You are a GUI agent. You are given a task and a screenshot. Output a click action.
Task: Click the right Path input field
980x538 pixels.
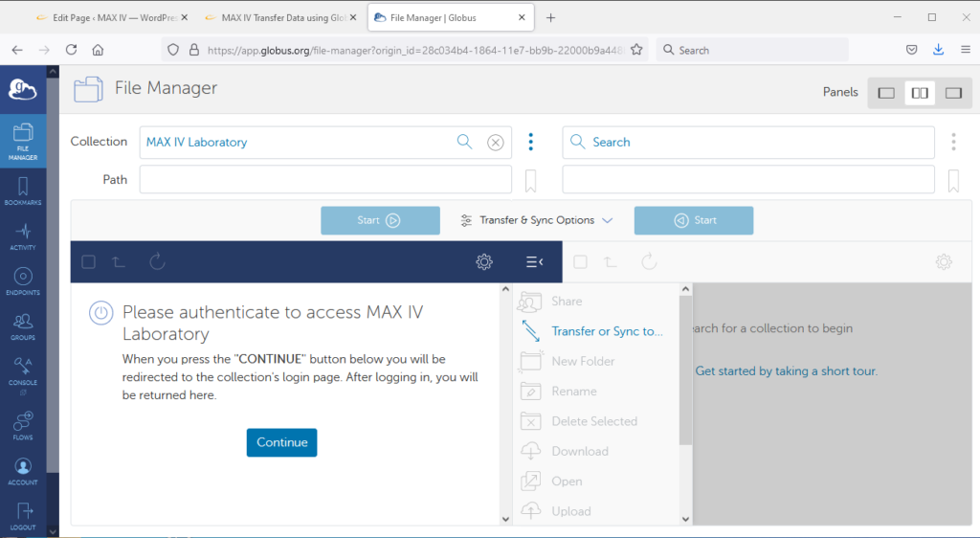pyautogui.click(x=748, y=179)
